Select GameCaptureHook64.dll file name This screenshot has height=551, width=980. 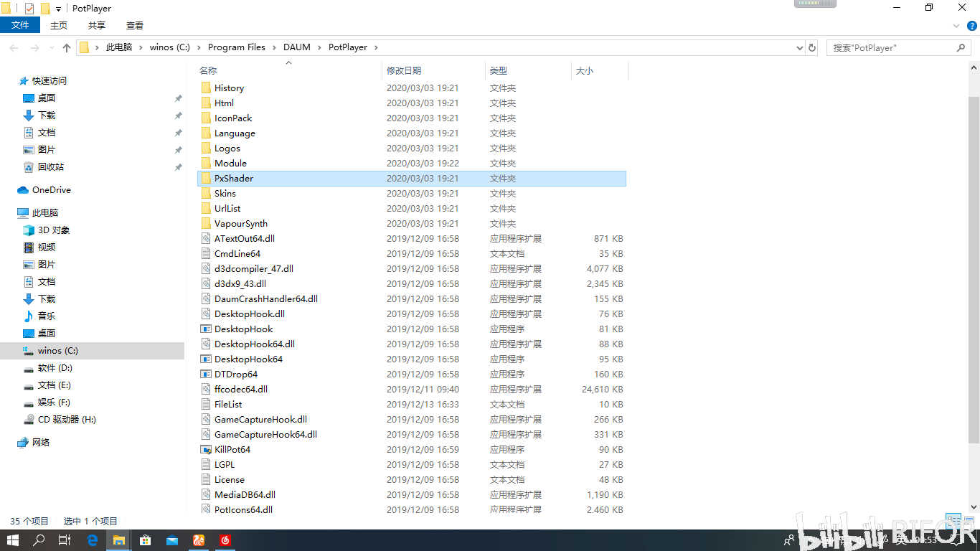tap(265, 435)
